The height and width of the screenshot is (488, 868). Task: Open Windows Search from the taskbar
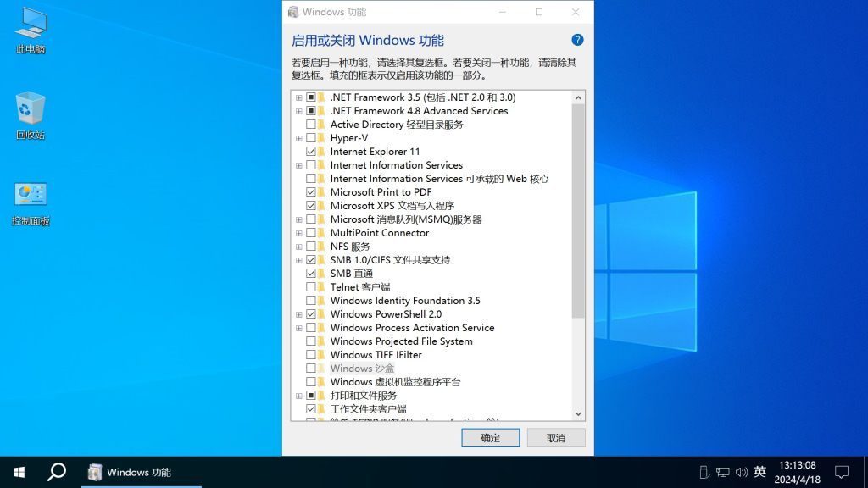click(x=56, y=471)
